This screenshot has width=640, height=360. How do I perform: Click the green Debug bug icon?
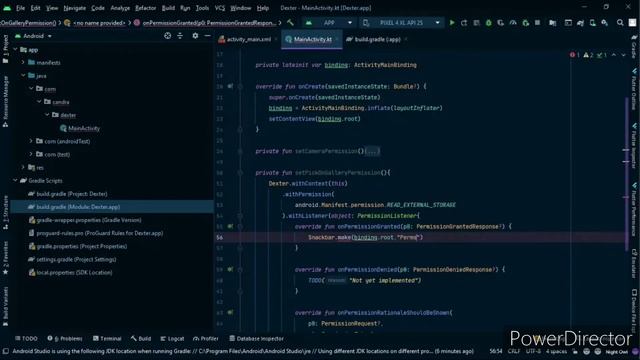click(x=489, y=23)
